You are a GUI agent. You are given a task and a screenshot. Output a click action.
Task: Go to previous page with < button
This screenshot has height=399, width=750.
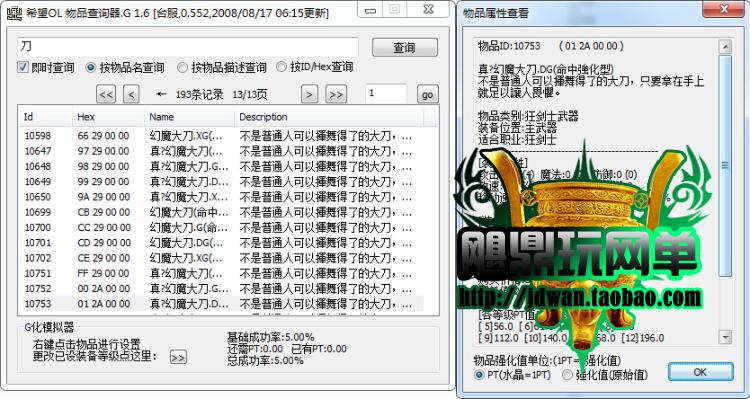pos(131,94)
